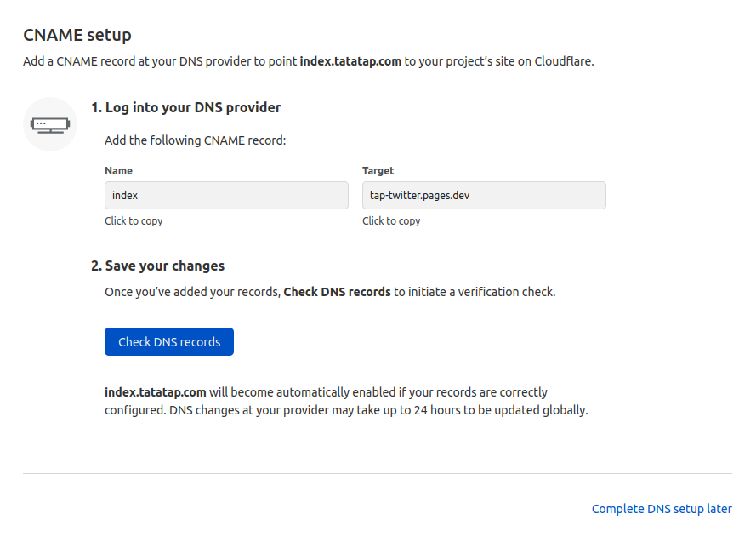Image resolution: width=756 pixels, height=537 pixels.
Task: Select bold index.tatatap.com in top description
Action: (x=350, y=61)
